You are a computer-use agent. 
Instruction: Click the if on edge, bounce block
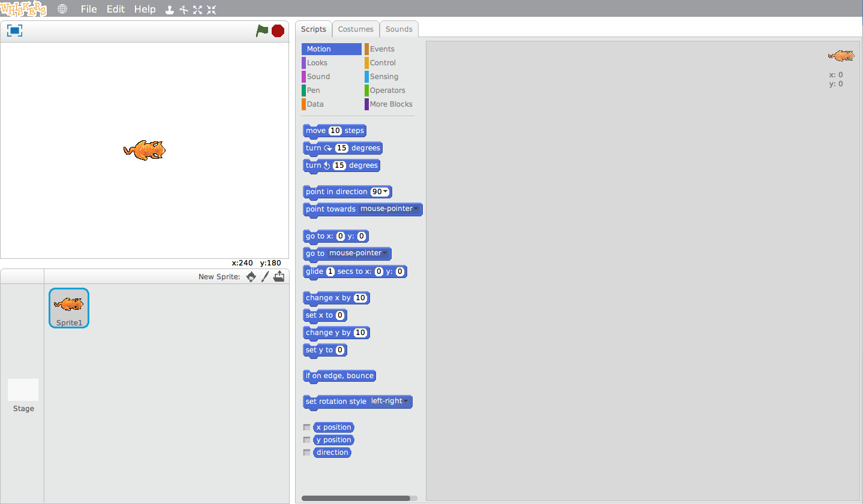pos(339,376)
